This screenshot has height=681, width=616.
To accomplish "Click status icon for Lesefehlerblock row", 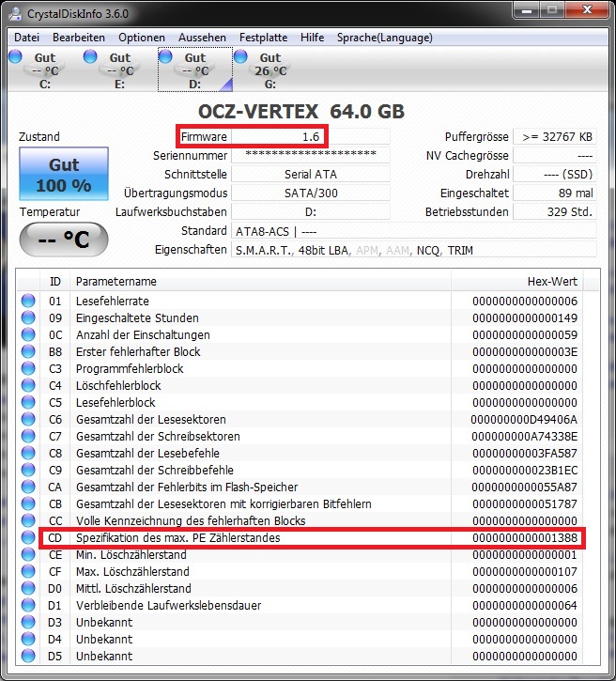I will (x=28, y=402).
